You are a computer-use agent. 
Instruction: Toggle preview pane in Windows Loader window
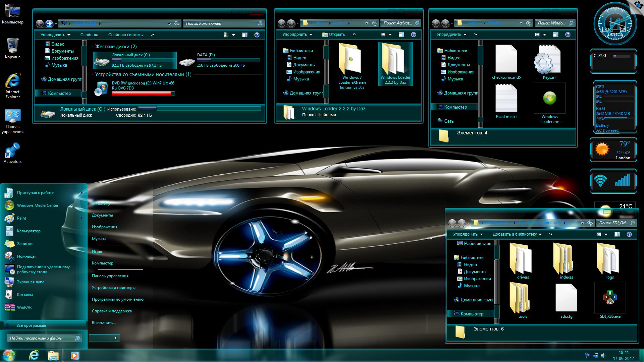(556, 35)
